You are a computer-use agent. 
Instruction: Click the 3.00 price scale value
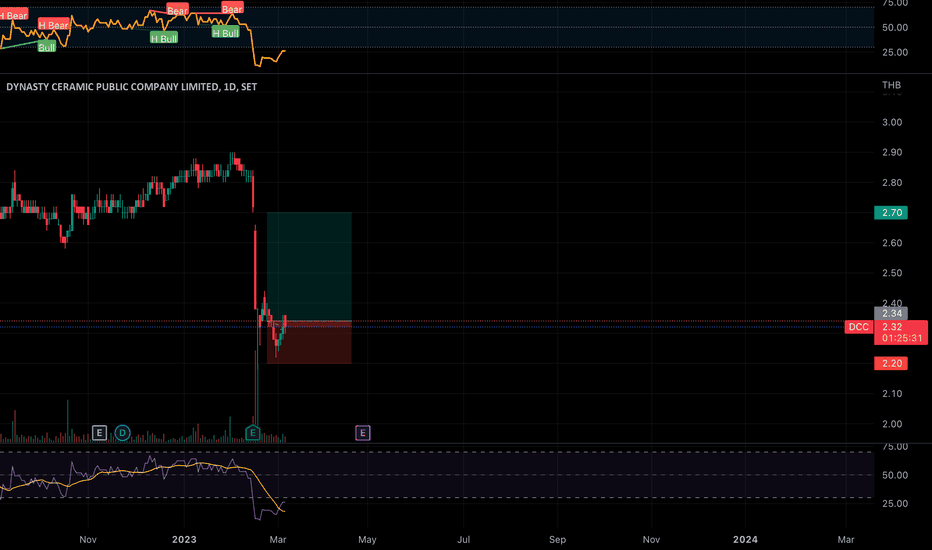892,122
